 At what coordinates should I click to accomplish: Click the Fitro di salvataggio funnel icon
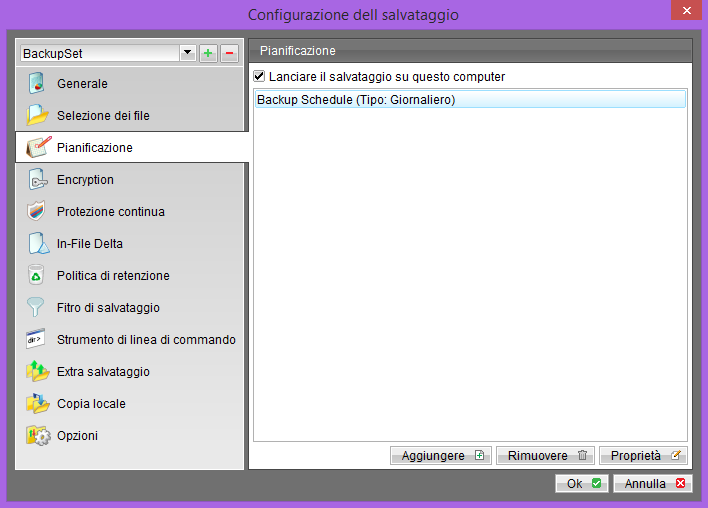35,307
